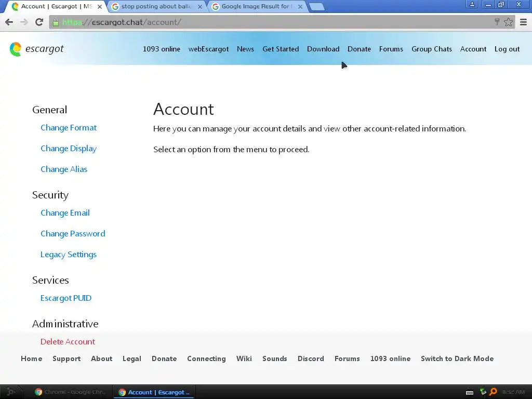Screen dimensions: 532x399
Task: Switch to Google Image Result tab
Action: point(256,6)
